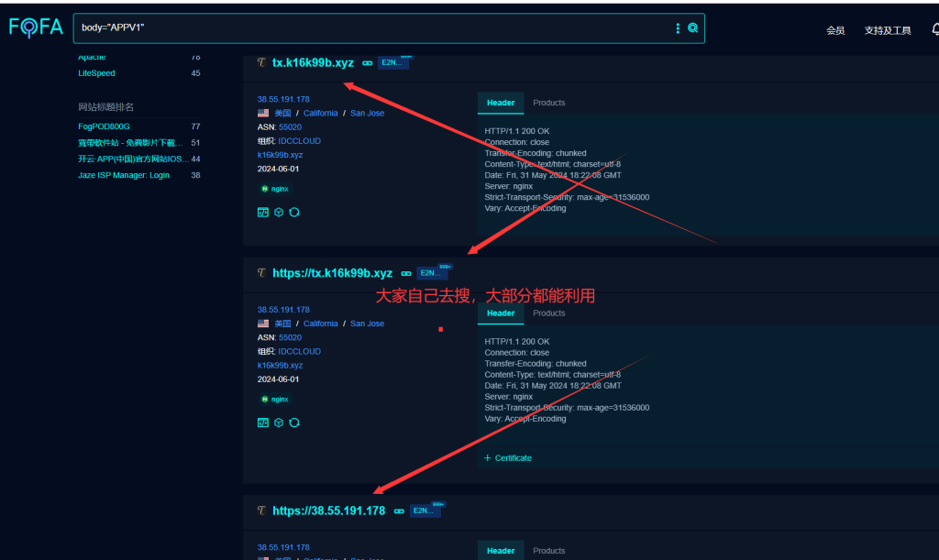Screen dimensions: 939x560
Task: Click IDCCLOUD organization in non-https tx.k16k99b.xyz result
Action: point(300,140)
